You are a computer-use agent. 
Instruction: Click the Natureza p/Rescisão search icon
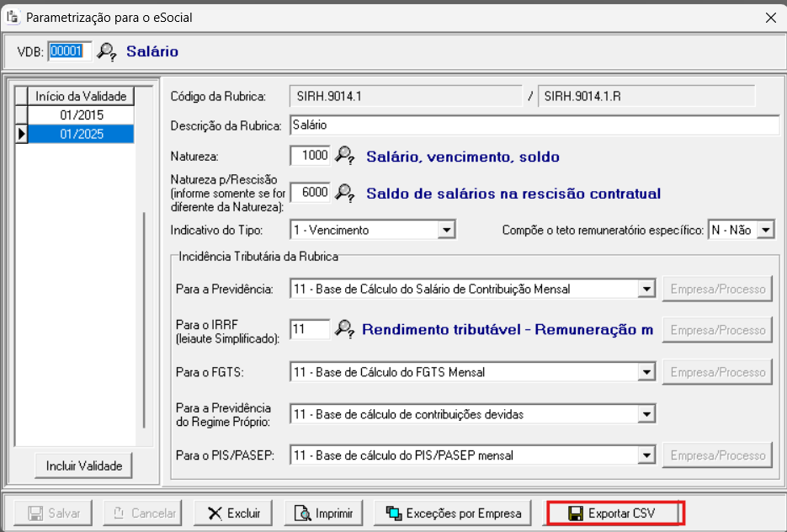[x=345, y=193]
